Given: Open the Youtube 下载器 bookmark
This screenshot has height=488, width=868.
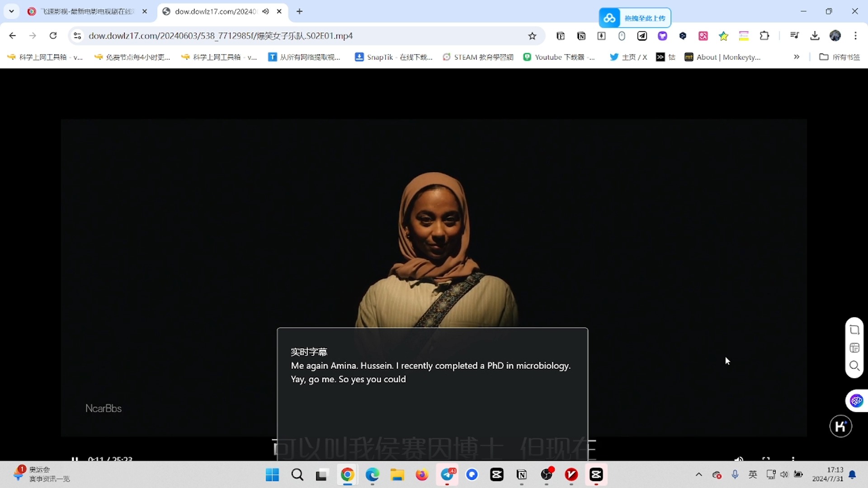Looking at the screenshot, I should [x=559, y=57].
